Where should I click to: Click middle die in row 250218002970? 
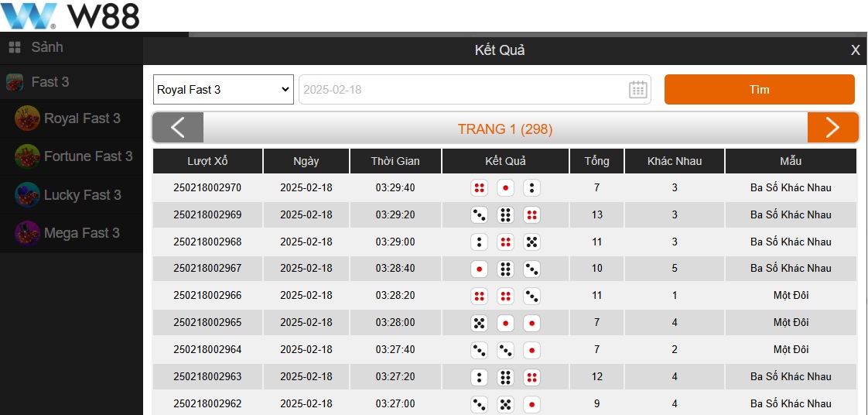[x=505, y=188]
